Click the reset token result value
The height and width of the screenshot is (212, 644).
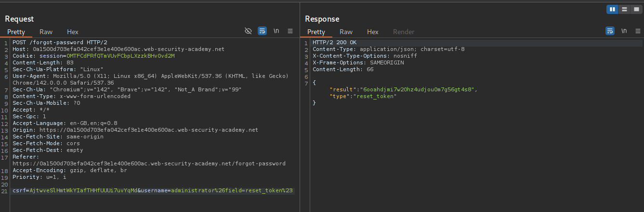click(x=416, y=89)
